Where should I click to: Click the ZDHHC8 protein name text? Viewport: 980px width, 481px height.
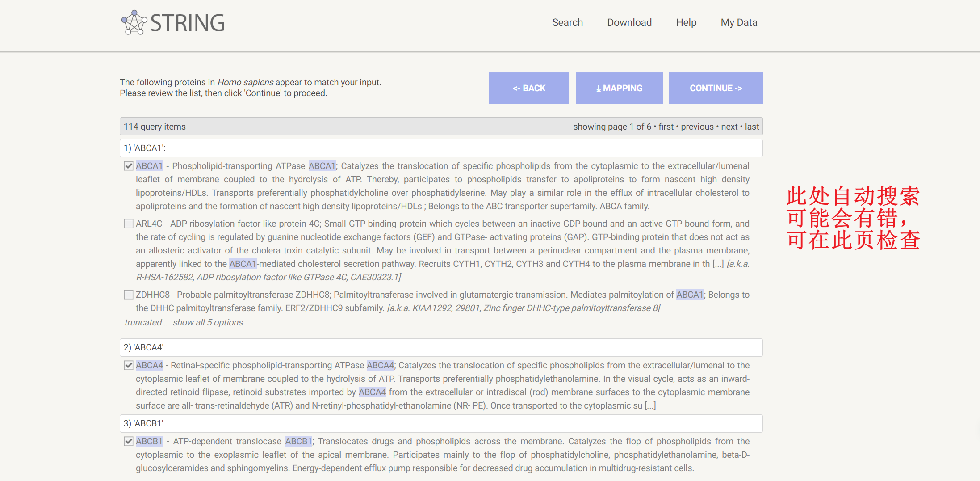click(x=153, y=295)
